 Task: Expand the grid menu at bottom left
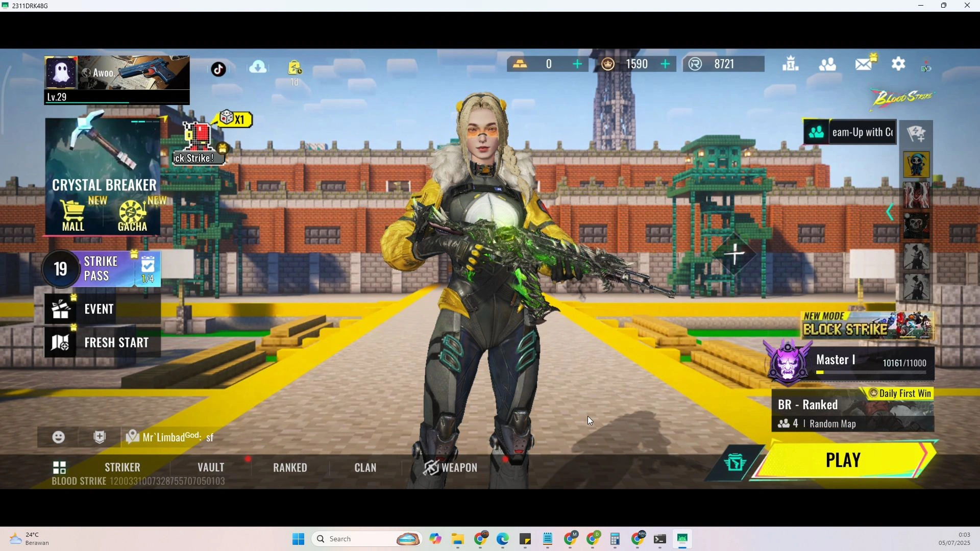(60, 467)
